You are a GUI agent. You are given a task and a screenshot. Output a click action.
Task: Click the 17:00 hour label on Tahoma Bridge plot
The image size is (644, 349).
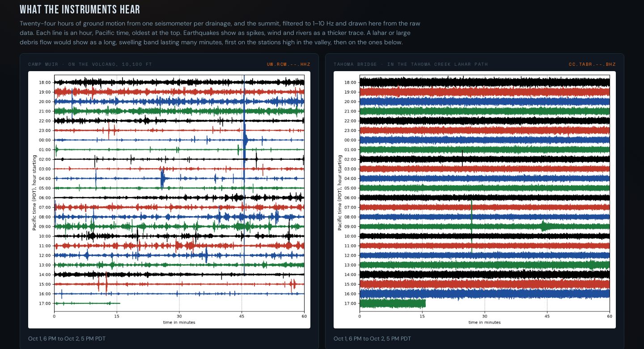[351, 303]
